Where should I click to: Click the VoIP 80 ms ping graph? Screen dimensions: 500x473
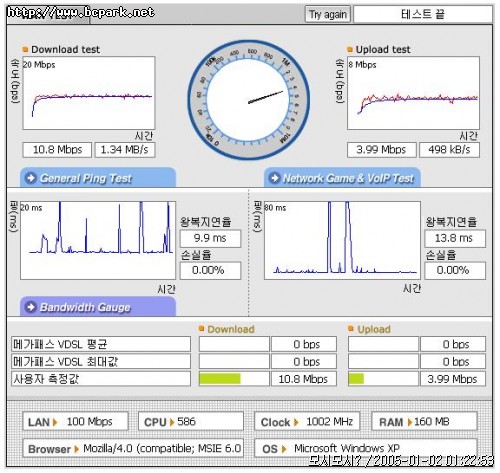pyautogui.click(x=342, y=240)
